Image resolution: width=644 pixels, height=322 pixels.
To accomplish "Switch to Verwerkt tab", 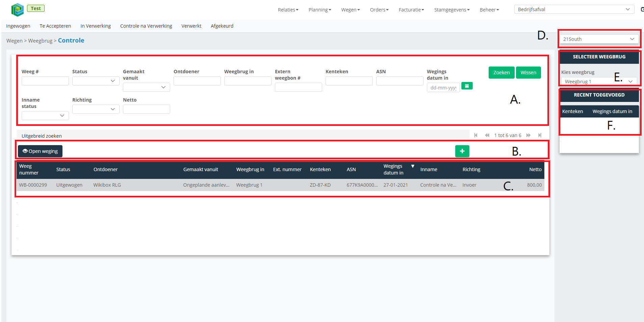I will pos(191,26).
